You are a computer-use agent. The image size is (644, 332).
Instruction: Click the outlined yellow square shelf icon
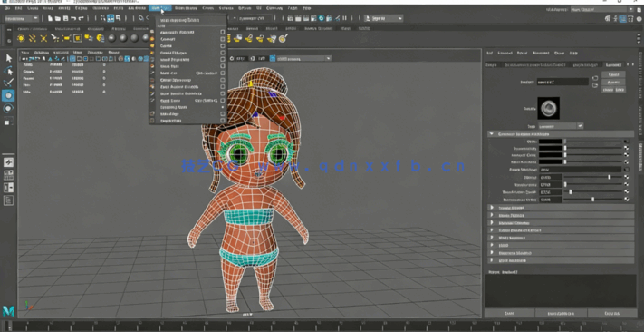coord(77,38)
